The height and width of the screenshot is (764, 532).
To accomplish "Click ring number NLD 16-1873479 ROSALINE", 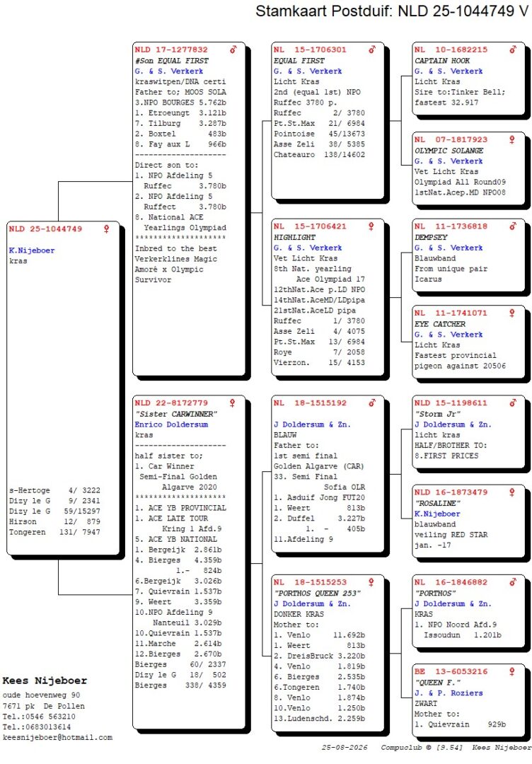I will [451, 492].
